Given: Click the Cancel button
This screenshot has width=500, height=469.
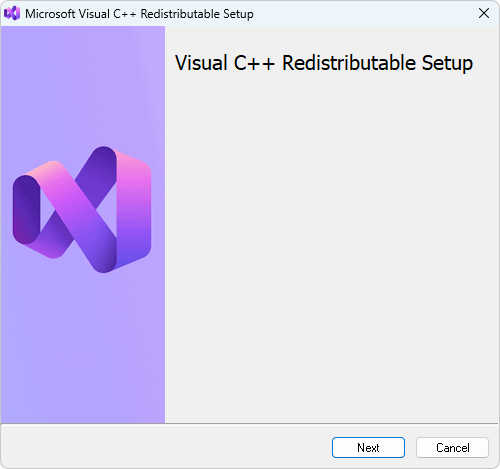Looking at the screenshot, I should click(452, 447).
